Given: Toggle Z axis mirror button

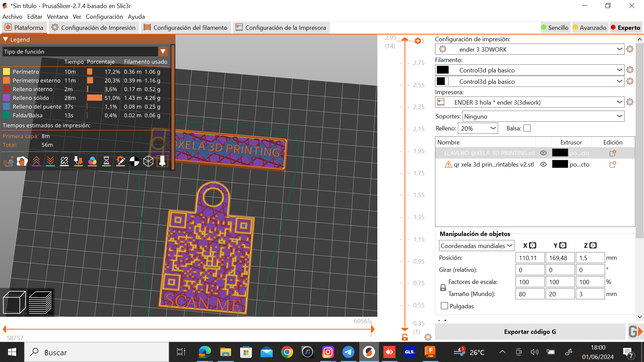Looking at the screenshot, I should (x=593, y=246).
